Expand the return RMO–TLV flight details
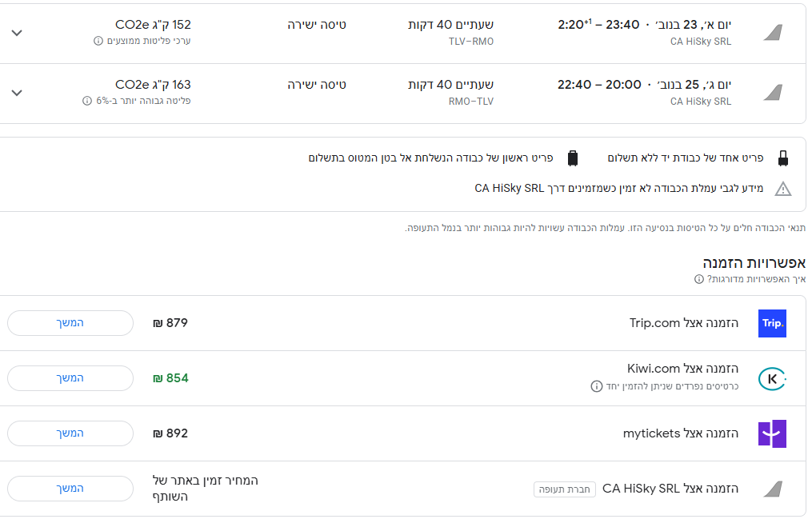This screenshot has width=812, height=519. [x=17, y=93]
